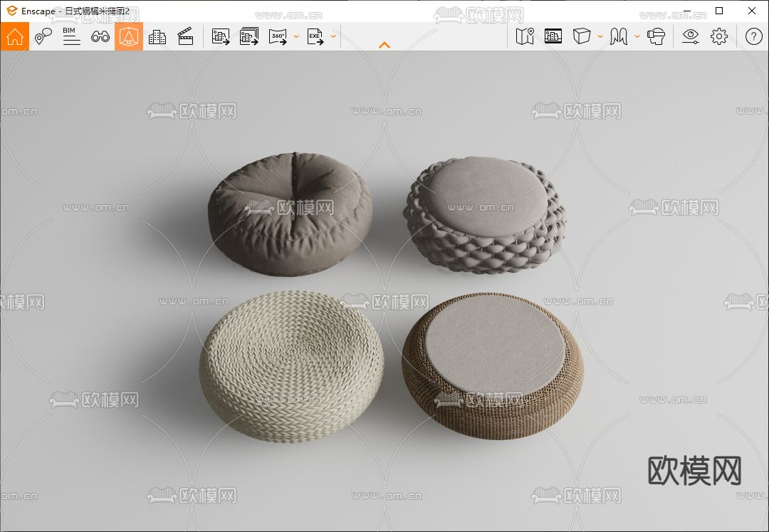
Task: Toggle the binoculars Site Context icon
Action: click(x=100, y=36)
